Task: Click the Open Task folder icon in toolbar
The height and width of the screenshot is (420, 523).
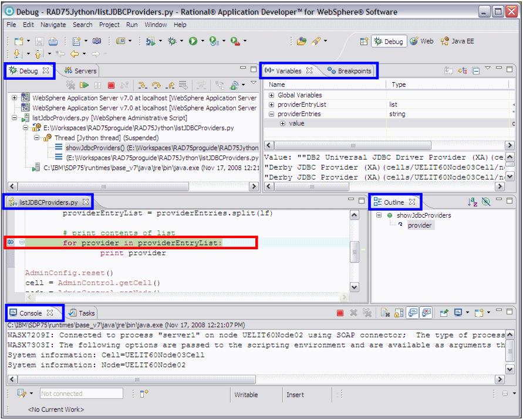Action: click(302, 41)
